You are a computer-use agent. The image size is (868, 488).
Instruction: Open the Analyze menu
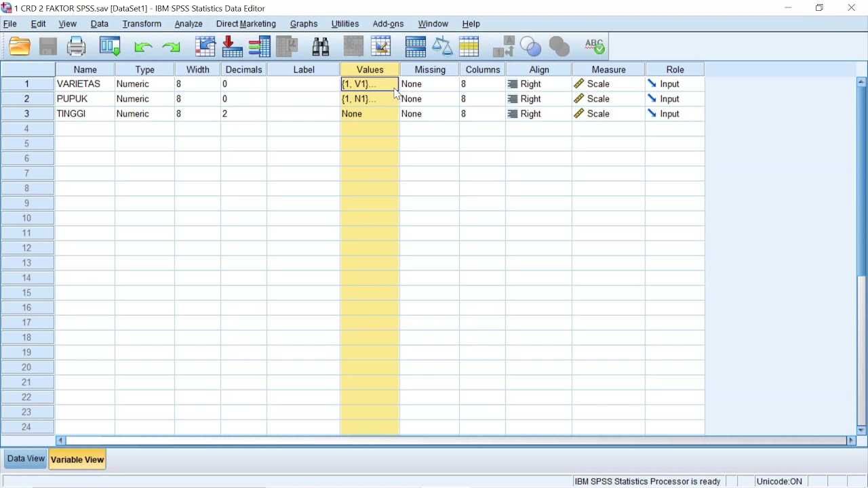[189, 24]
